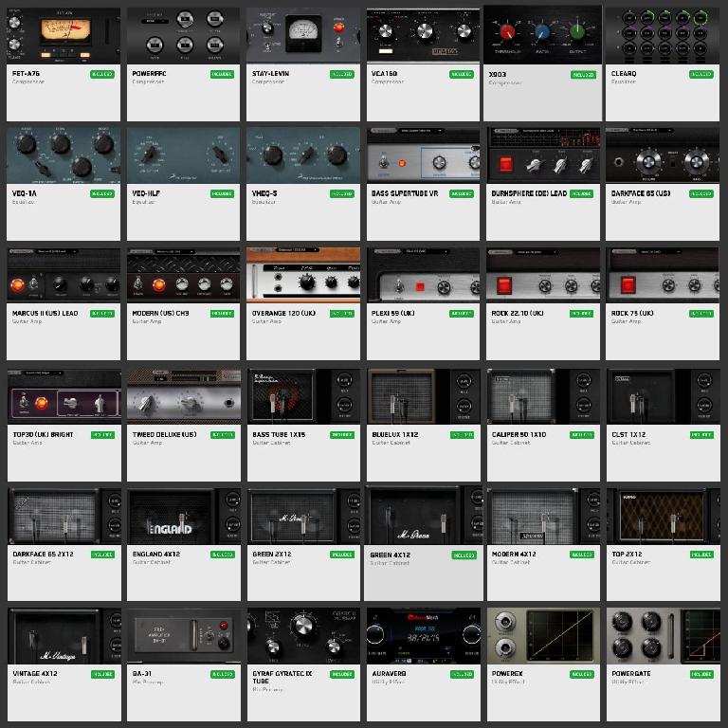
Task: Select the Top30 (UK) Bright amp thumbnail
Action: pyautogui.click(x=64, y=396)
